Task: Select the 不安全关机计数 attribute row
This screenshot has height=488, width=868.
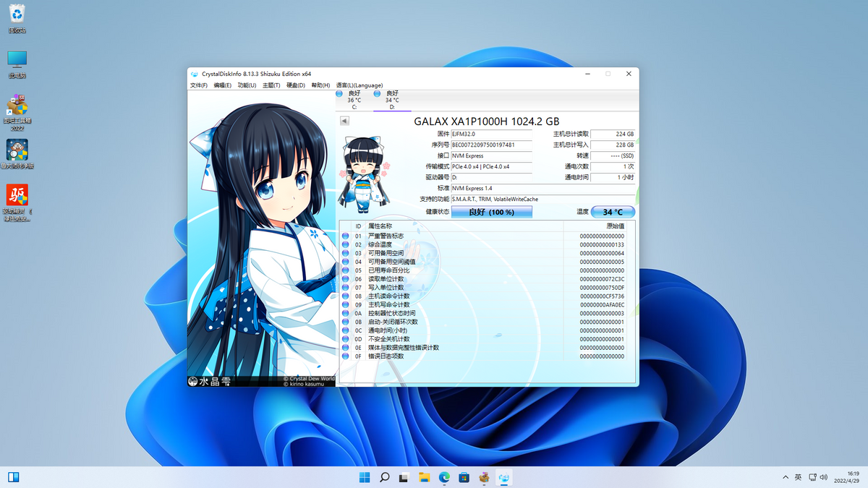Action: [x=483, y=339]
